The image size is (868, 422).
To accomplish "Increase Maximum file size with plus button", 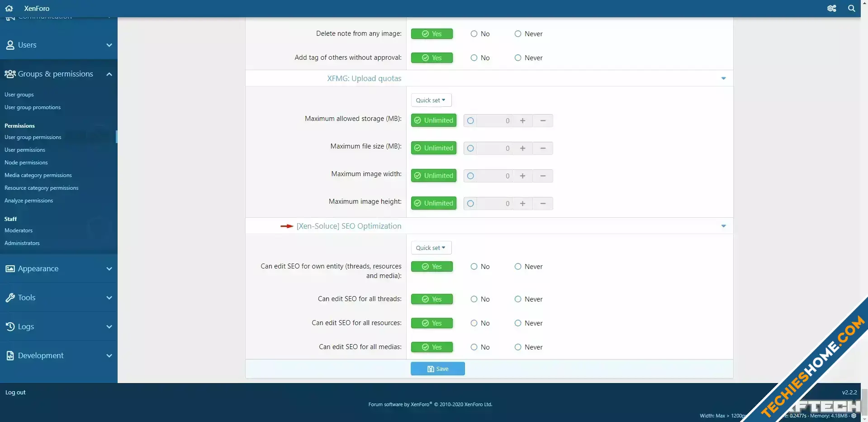I will tap(522, 148).
